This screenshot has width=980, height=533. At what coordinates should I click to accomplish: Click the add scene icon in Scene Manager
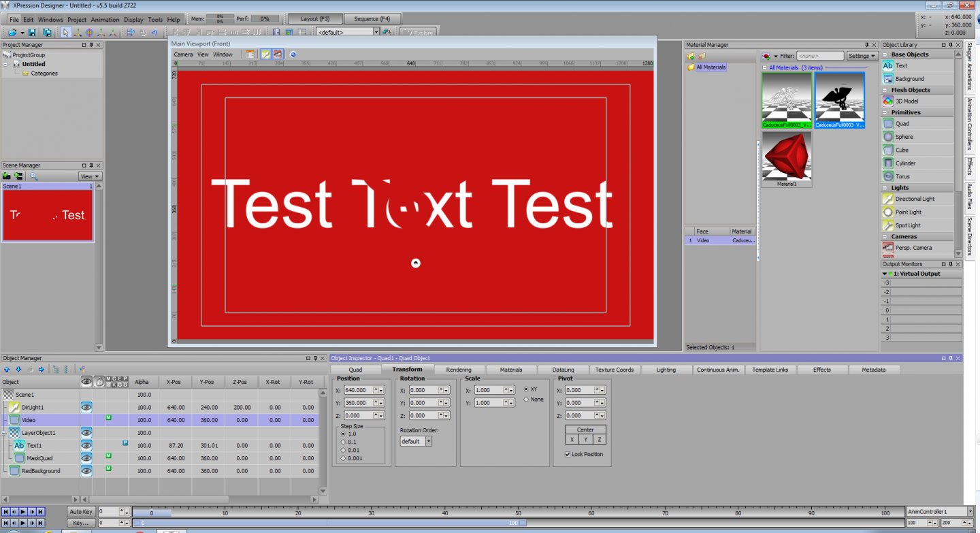tap(7, 176)
